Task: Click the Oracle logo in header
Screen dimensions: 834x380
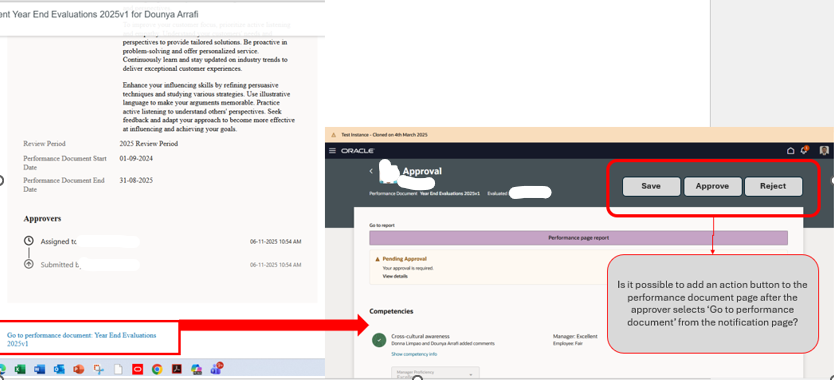Action: point(358,151)
